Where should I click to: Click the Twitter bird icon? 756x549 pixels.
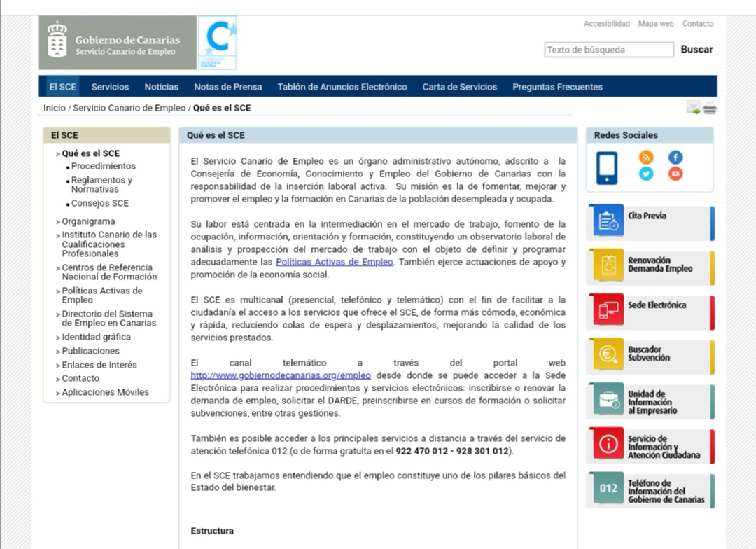coord(646,174)
